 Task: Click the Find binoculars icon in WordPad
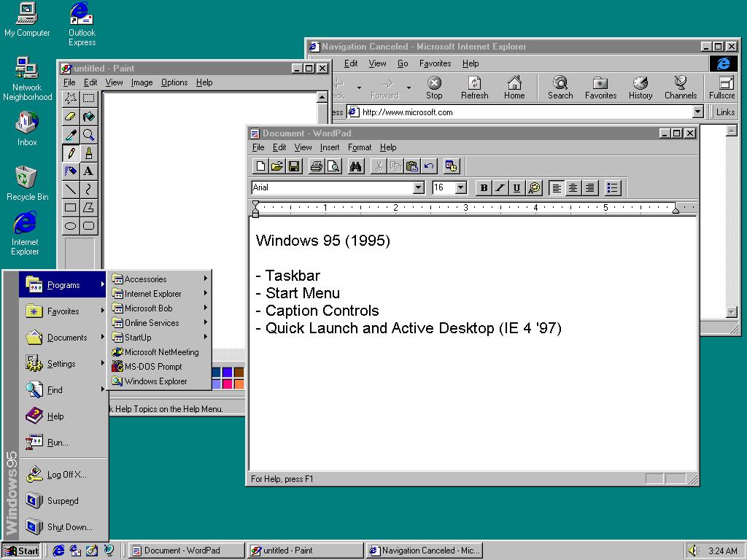(x=355, y=166)
